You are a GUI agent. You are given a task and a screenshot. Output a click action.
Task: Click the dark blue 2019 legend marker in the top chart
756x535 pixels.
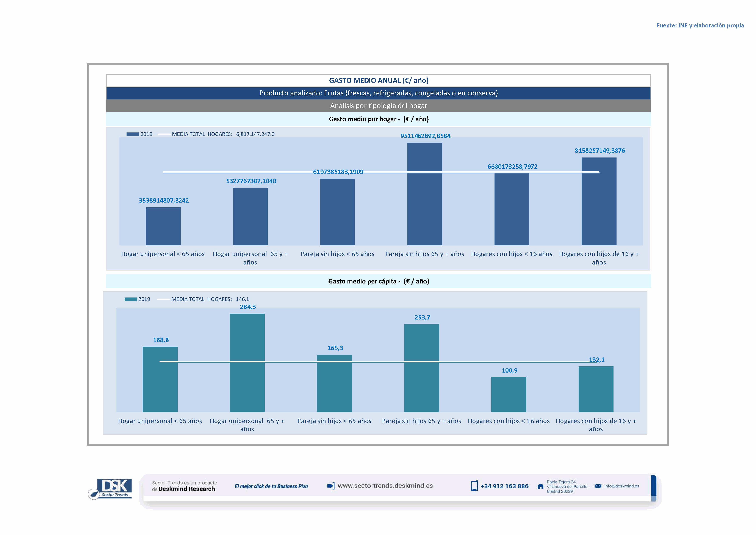(133, 134)
